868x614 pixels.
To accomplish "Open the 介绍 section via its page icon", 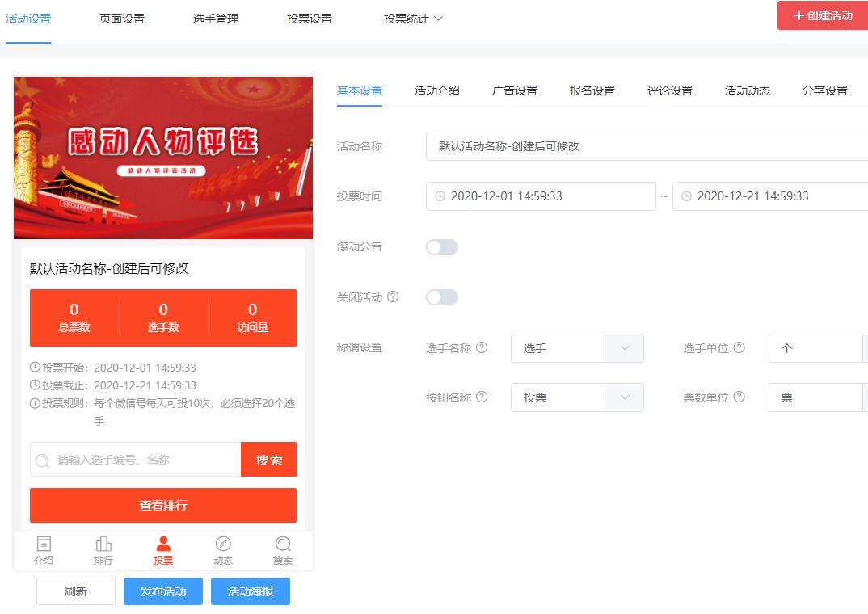I will [43, 542].
